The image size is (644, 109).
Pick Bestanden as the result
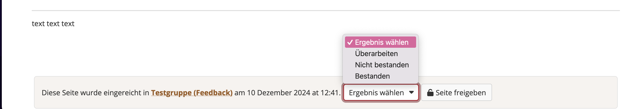372,76
